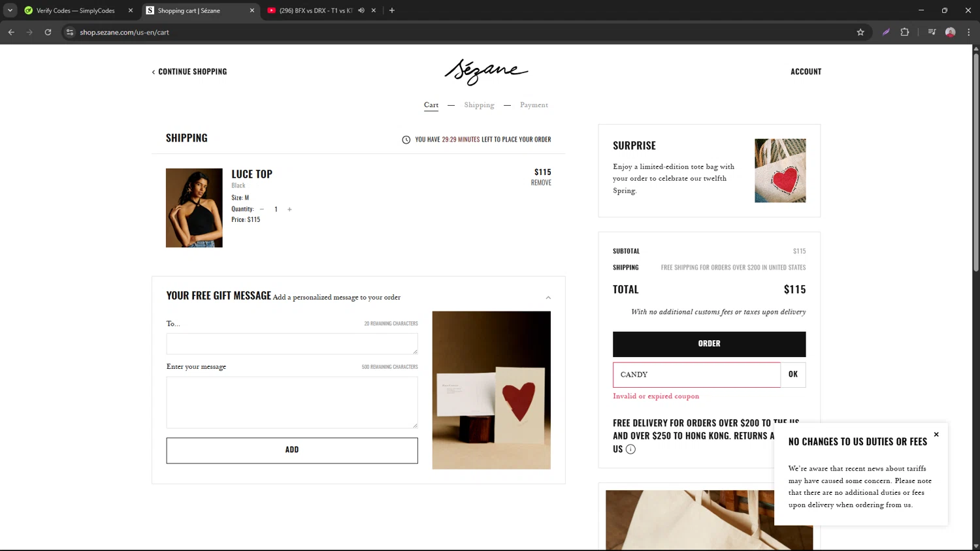Click the address bar URL
Image resolution: width=980 pixels, height=551 pixels.
(124, 32)
